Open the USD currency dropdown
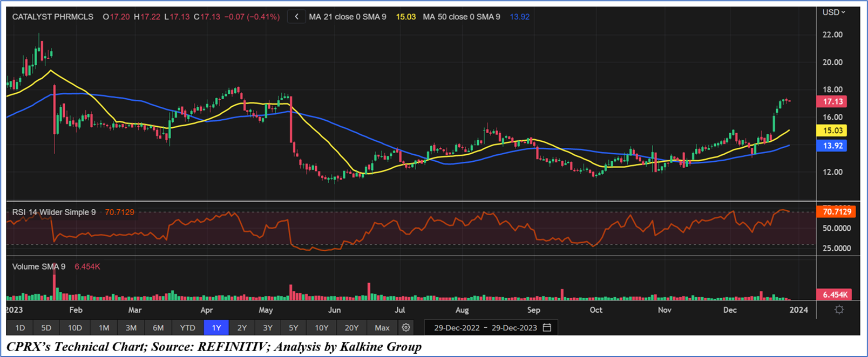This screenshot has height=357, width=868. (834, 12)
